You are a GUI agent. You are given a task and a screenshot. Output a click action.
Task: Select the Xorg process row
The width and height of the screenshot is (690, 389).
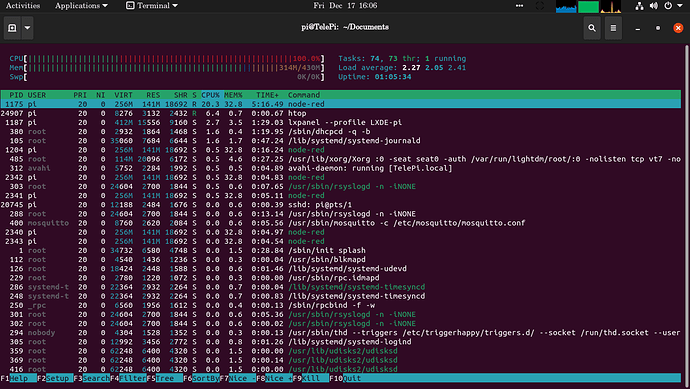341,159
